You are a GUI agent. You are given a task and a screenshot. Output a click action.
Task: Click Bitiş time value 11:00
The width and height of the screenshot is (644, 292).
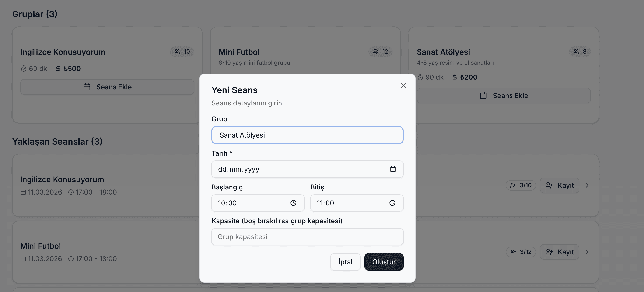tap(325, 203)
